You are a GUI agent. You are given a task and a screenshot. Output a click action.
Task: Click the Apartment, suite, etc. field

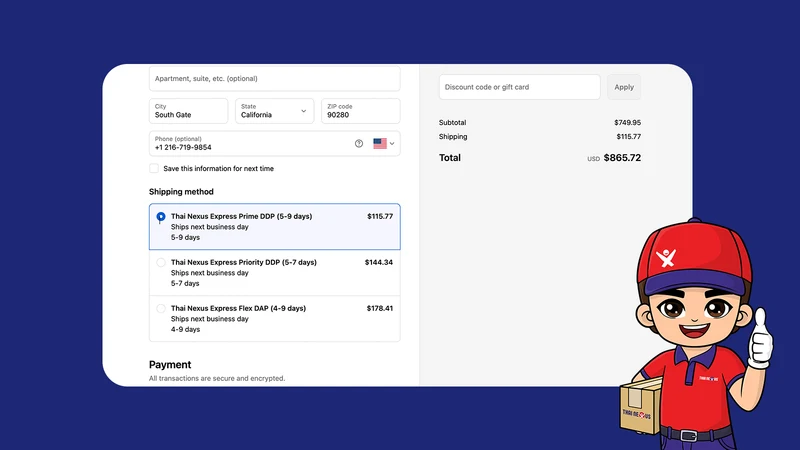[x=274, y=79]
